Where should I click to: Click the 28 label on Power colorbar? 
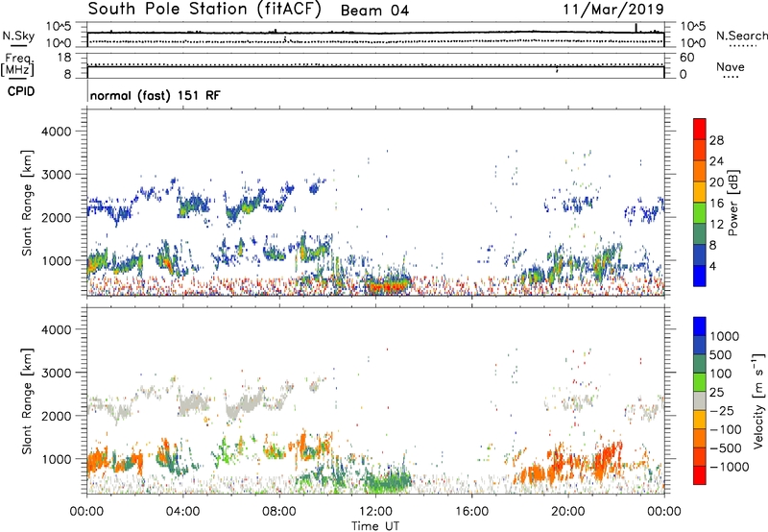[x=716, y=140]
